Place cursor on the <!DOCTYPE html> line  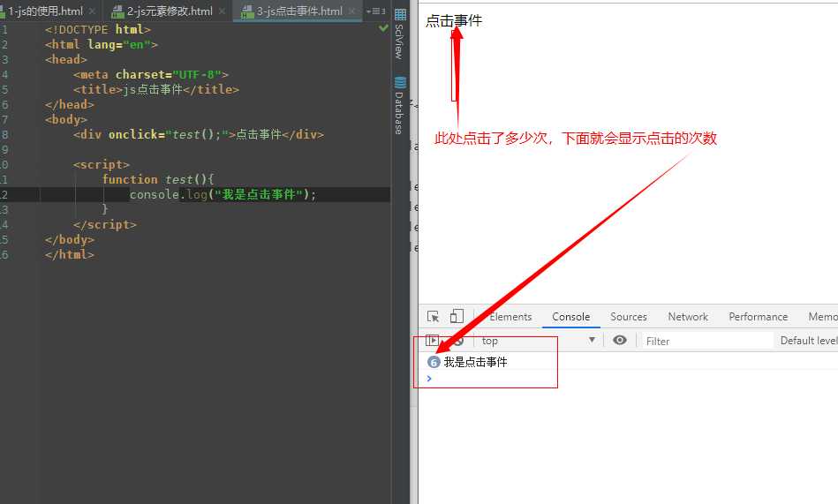(98, 30)
